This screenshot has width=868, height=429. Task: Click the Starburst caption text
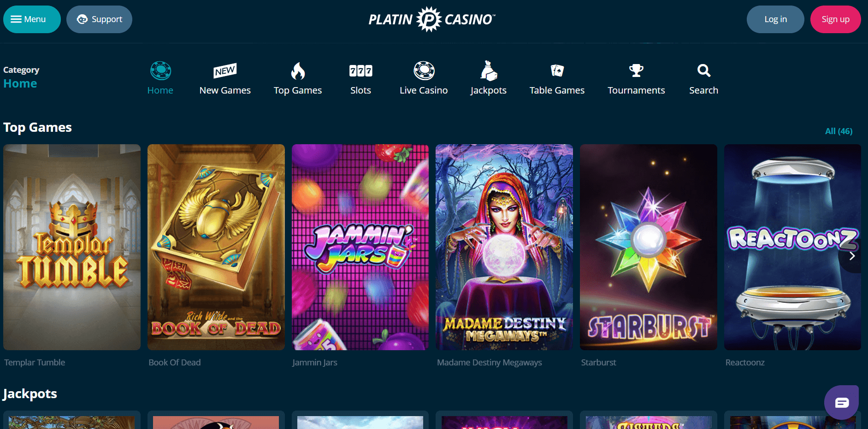coord(598,362)
